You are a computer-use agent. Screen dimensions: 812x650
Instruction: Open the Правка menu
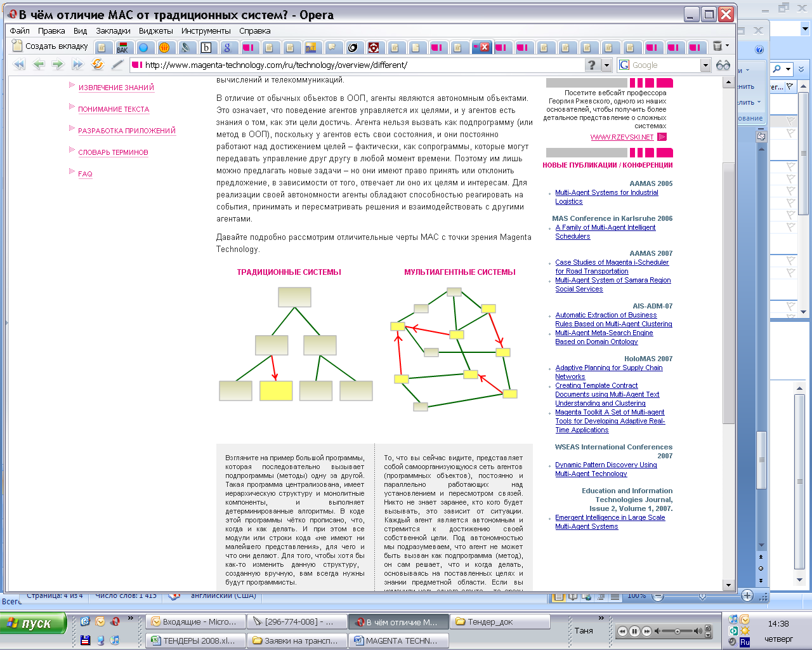51,30
